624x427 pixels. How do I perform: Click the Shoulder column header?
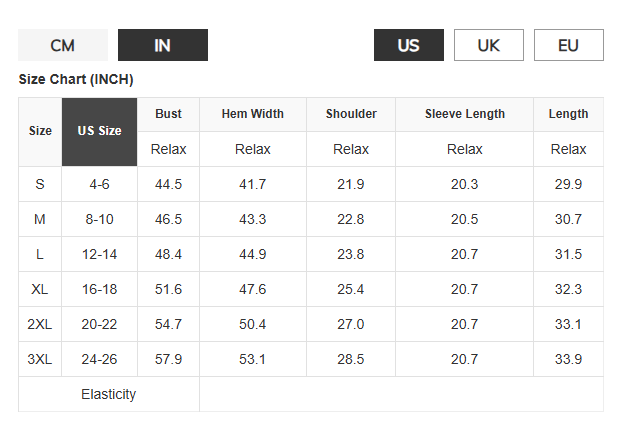tap(351, 114)
